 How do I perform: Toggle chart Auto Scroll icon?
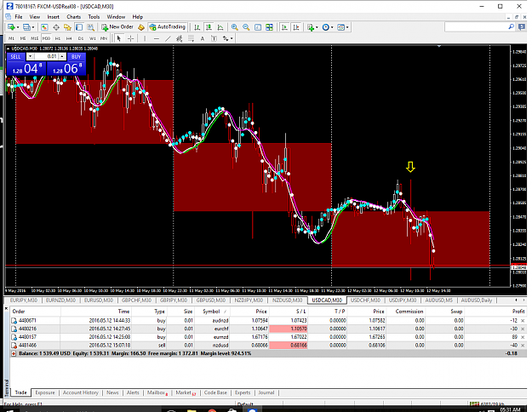point(284,27)
